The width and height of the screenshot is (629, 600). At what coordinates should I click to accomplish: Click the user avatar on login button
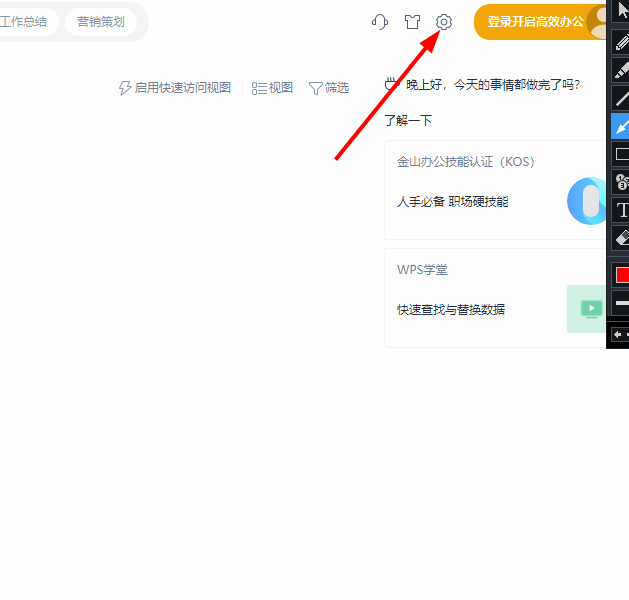click(x=597, y=22)
